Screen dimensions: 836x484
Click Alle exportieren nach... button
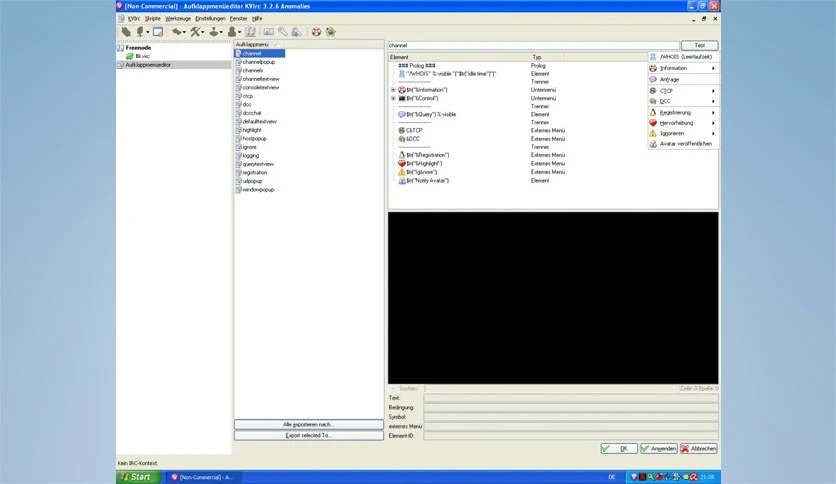click(309, 425)
